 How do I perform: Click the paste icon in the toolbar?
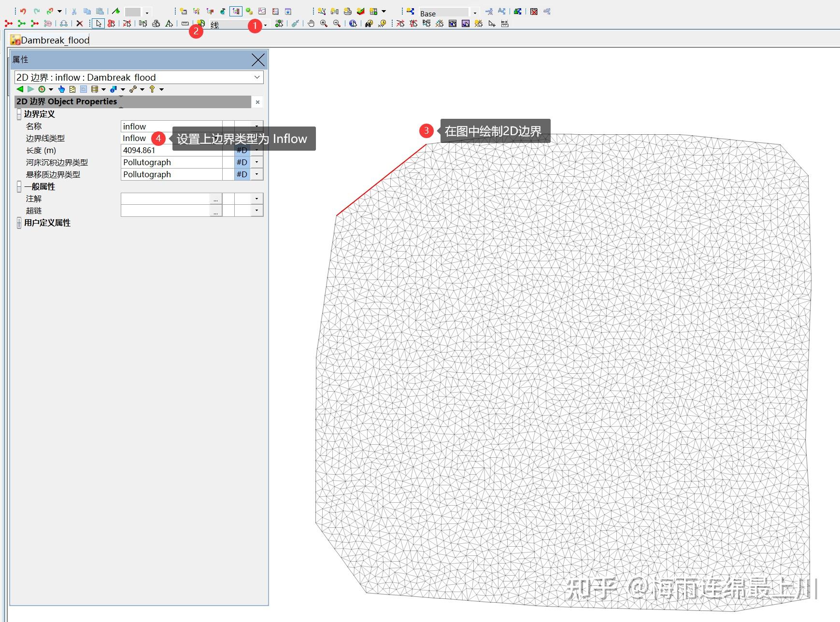(100, 11)
